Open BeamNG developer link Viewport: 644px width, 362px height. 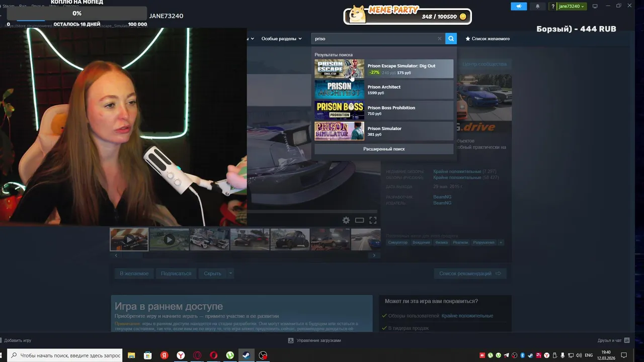[442, 197]
